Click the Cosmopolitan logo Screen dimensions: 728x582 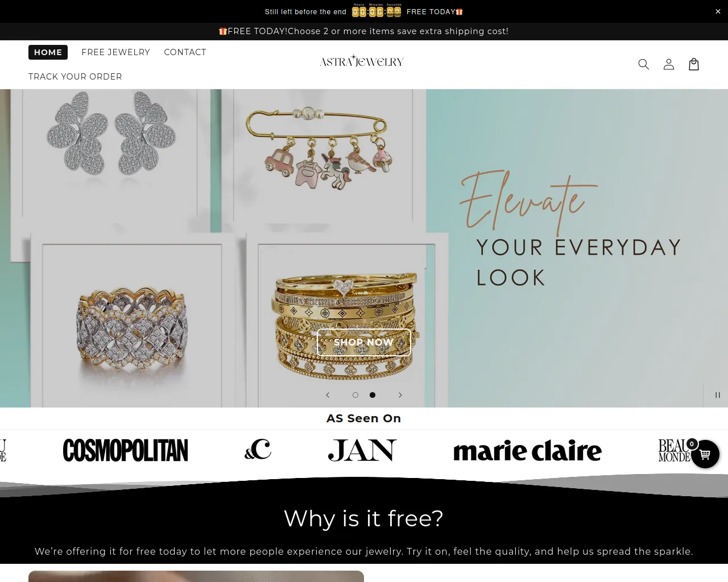125,450
